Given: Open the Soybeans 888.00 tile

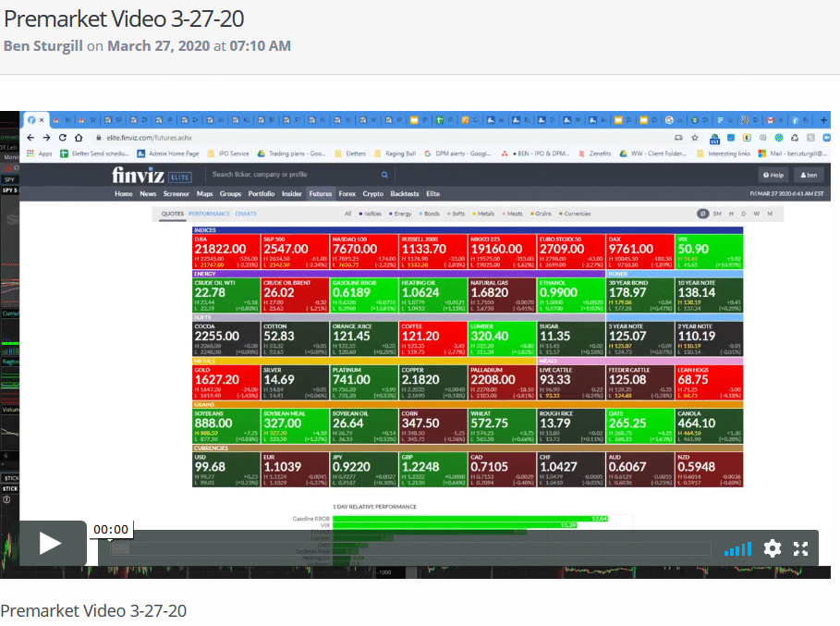Looking at the screenshot, I should pos(226,426).
